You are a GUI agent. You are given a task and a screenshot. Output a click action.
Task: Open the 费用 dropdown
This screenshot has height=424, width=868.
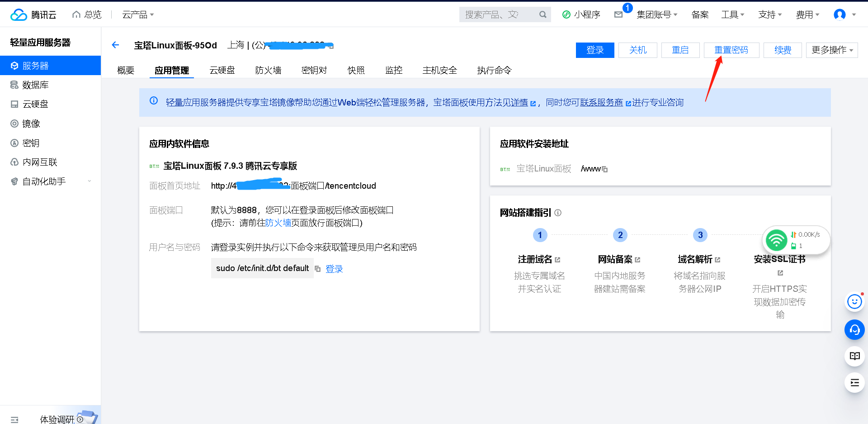[807, 14]
